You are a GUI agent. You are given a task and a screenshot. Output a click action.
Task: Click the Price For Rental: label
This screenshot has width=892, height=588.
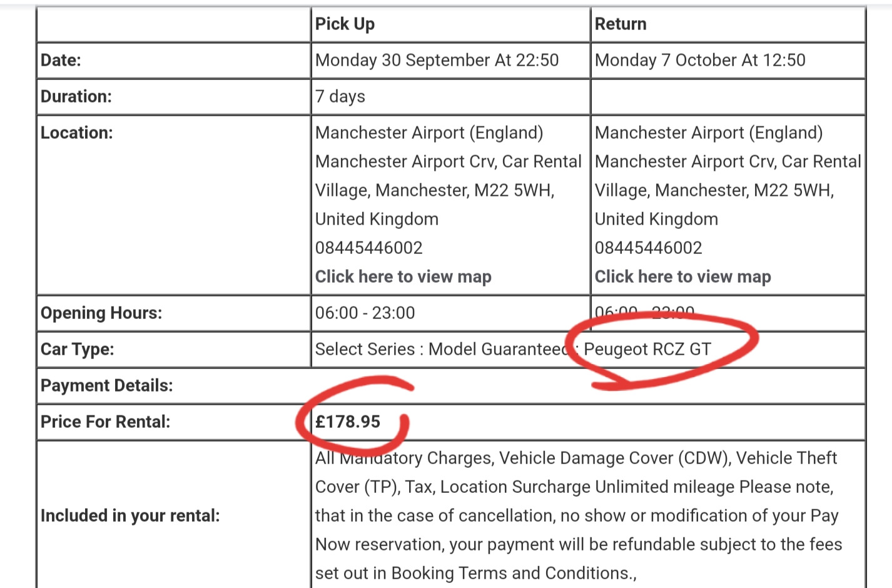tap(105, 422)
